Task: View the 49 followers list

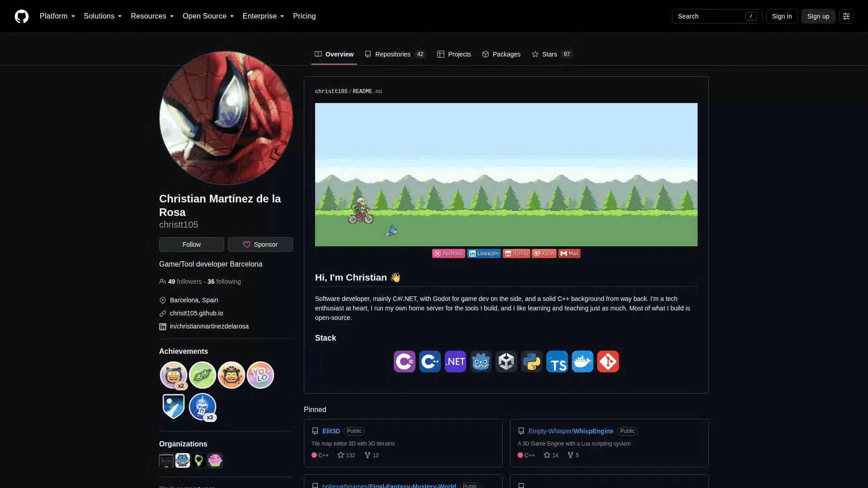Action: [185, 282]
